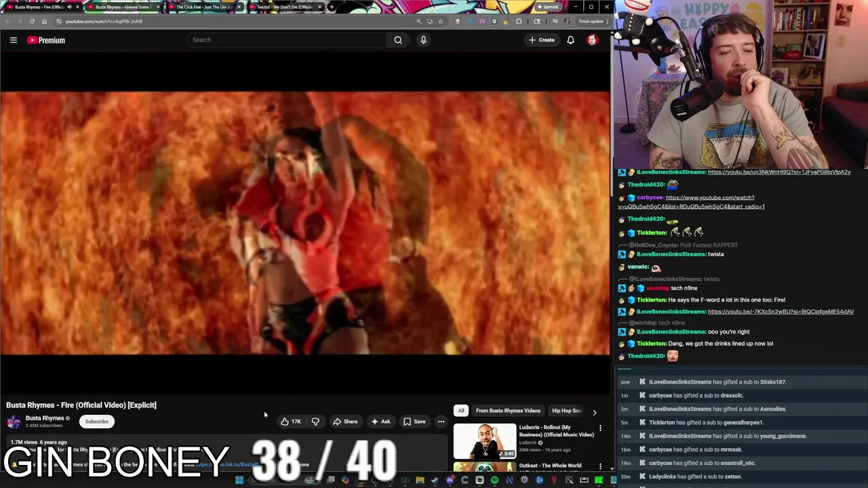This screenshot has width=868, height=488.
Task: Open the Create menu
Action: pos(541,40)
